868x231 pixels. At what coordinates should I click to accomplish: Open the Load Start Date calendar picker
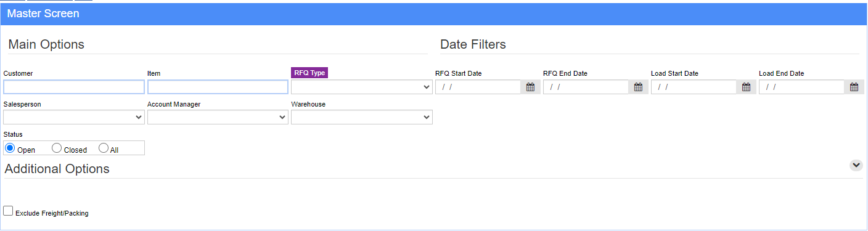point(746,87)
